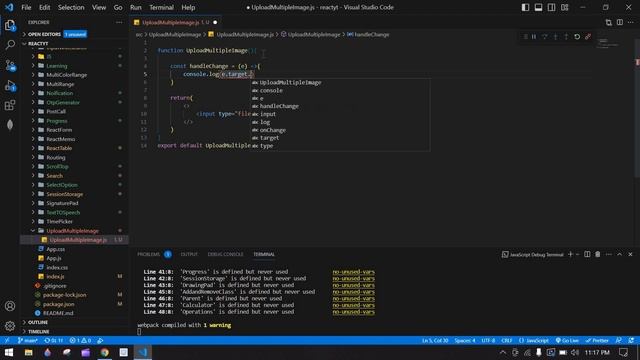Change Spaces: 4 indentation setting
Image resolution: width=640 pixels, height=360 pixels.
pyautogui.click(x=464, y=340)
